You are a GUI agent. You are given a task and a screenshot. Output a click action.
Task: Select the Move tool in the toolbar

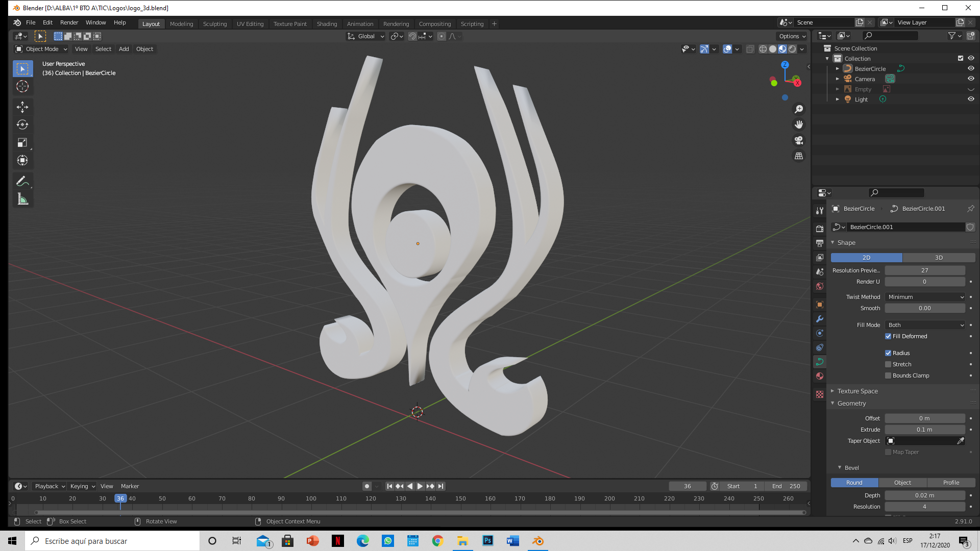(x=22, y=107)
